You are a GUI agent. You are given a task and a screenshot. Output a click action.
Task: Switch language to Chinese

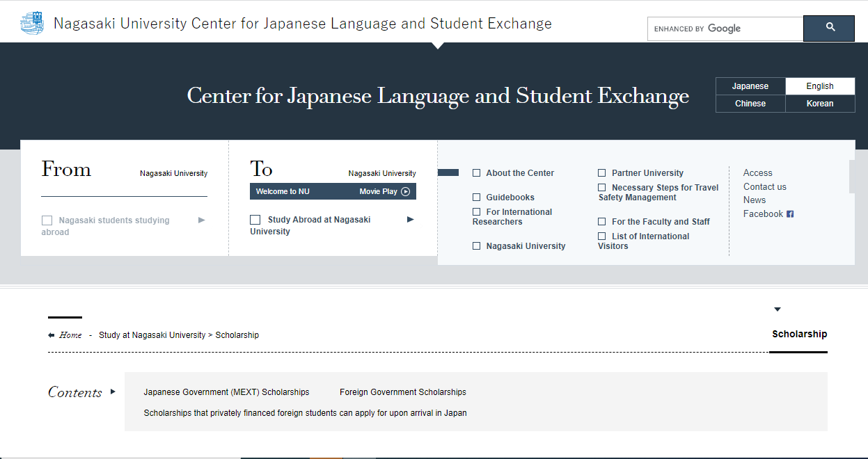[750, 104]
